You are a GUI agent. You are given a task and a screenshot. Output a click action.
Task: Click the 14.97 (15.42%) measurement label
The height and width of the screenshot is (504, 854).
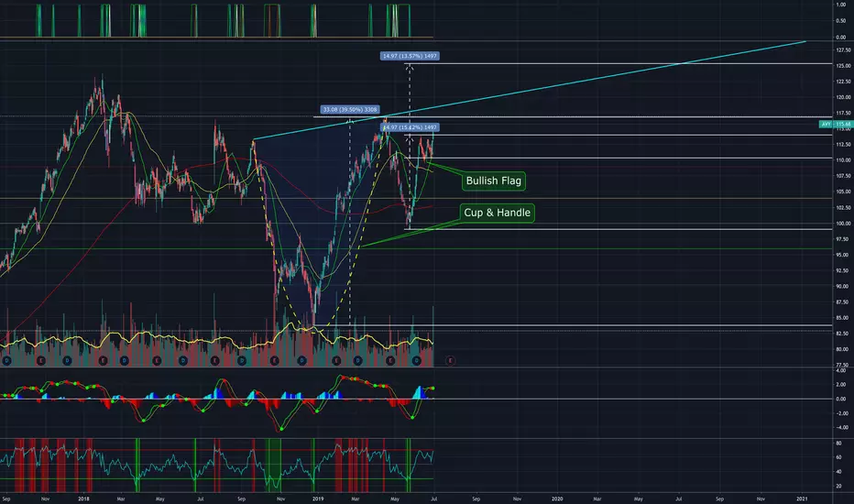(410, 127)
